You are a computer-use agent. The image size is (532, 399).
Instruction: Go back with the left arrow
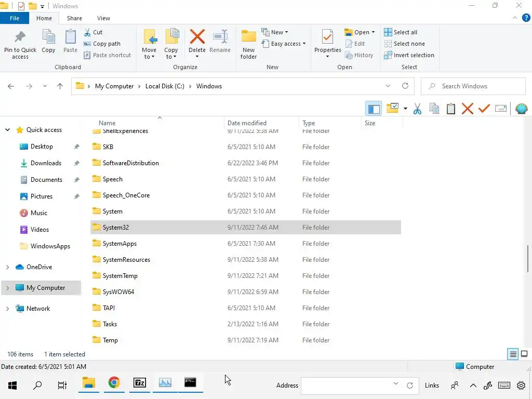coord(11,86)
